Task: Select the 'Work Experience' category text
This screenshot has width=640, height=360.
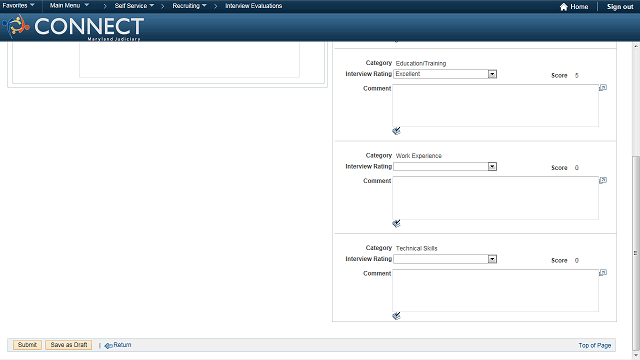Action: point(419,156)
